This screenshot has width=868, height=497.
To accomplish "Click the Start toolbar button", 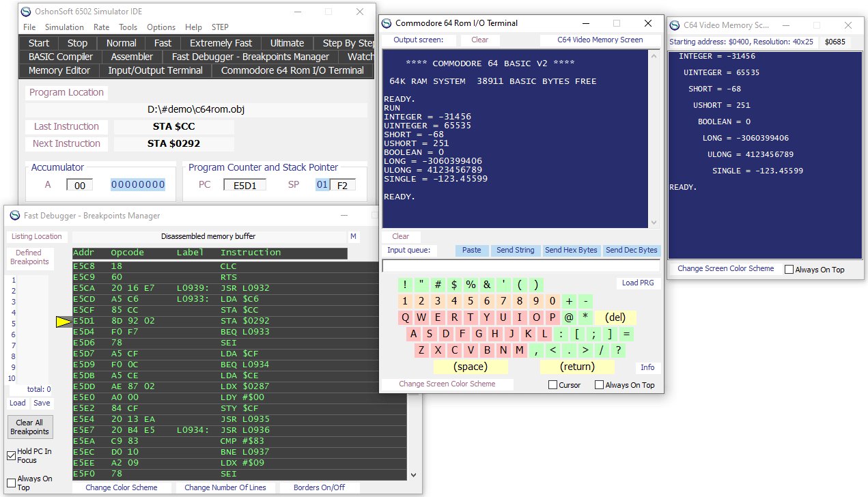I will 39,43.
